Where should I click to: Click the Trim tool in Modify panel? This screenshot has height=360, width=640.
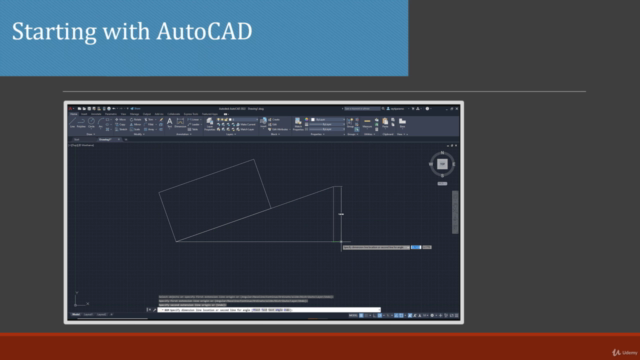pyautogui.click(x=149, y=120)
